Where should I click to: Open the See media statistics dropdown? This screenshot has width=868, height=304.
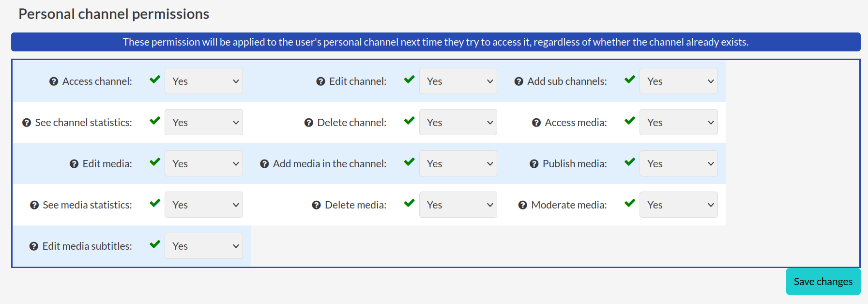204,205
